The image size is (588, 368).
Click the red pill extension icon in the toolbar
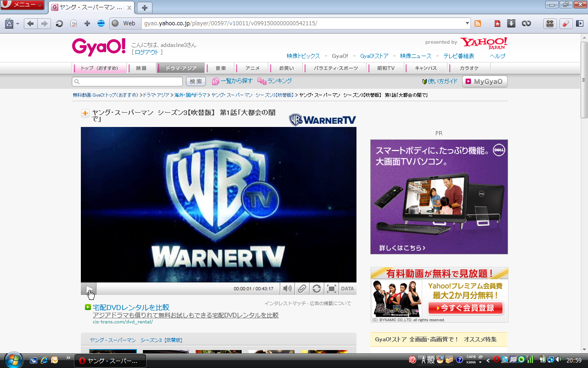[x=566, y=23]
